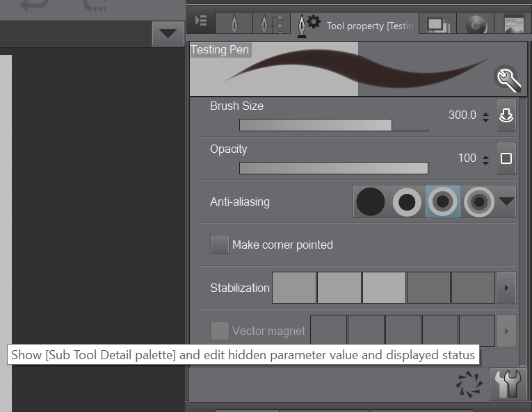Switch to the Sub Tool pen tab
This screenshot has width=532, height=412.
234,24
